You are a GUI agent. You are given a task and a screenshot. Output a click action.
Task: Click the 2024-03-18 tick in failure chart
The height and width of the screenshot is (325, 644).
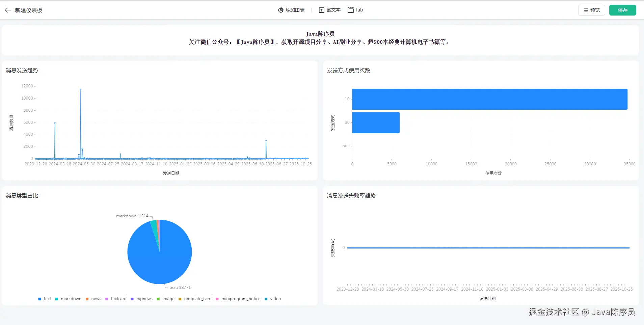(x=373, y=289)
